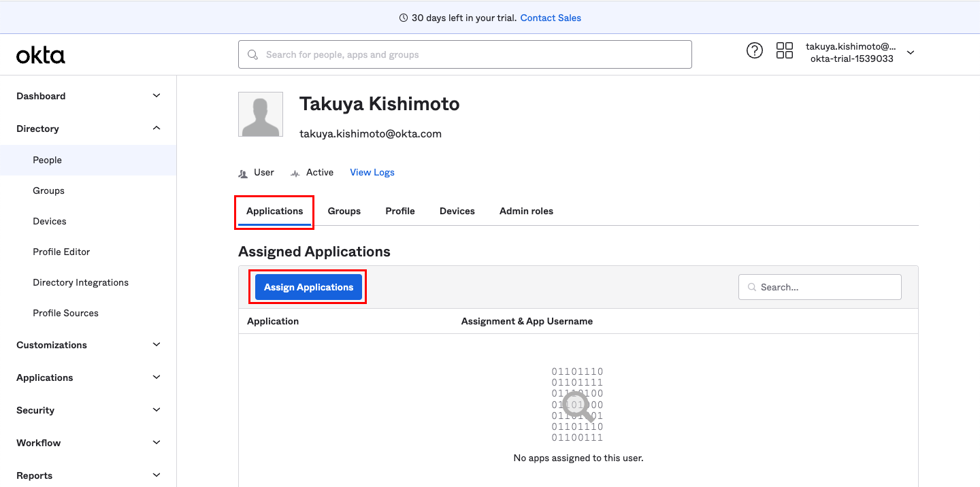Viewport: 980px width, 487px height.
Task: Switch to the Profile tab
Action: (x=400, y=211)
